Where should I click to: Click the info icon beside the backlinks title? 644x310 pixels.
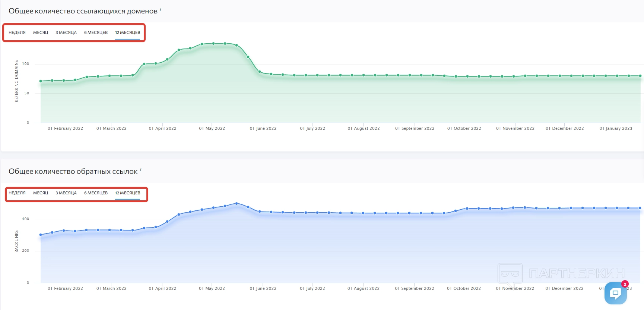coord(140,170)
